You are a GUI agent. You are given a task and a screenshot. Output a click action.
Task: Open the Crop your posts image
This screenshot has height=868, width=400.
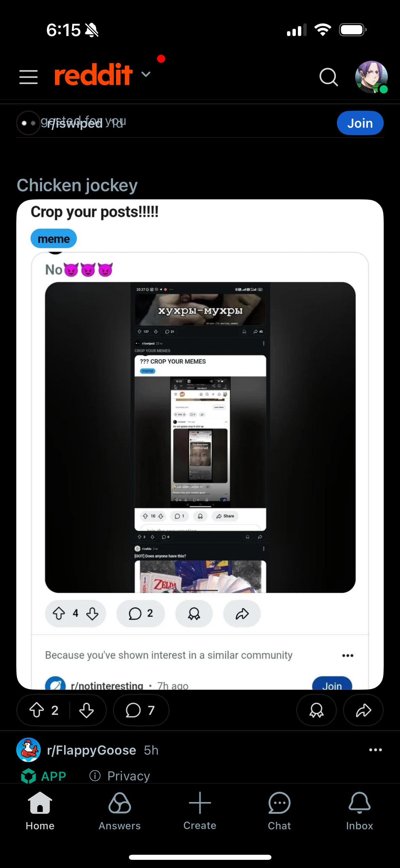tap(200, 445)
